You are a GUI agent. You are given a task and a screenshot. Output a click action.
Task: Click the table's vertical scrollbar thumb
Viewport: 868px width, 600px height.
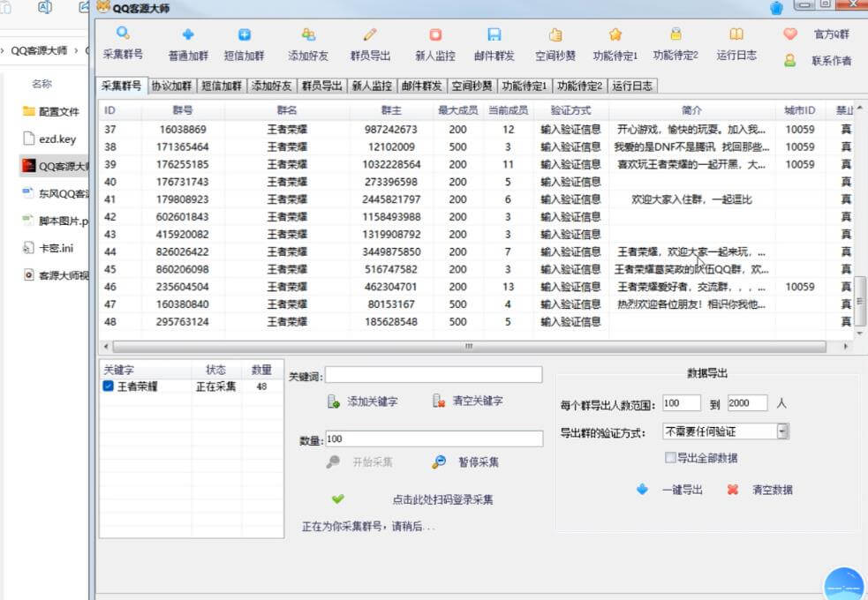860,302
